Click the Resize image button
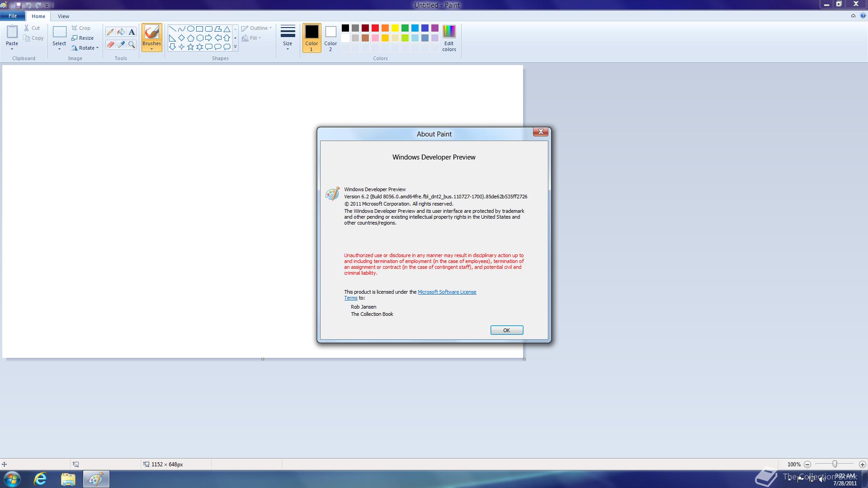 pos(83,38)
